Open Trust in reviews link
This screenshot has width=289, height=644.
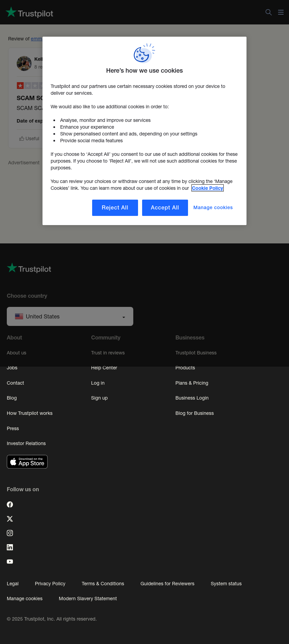coord(108,353)
